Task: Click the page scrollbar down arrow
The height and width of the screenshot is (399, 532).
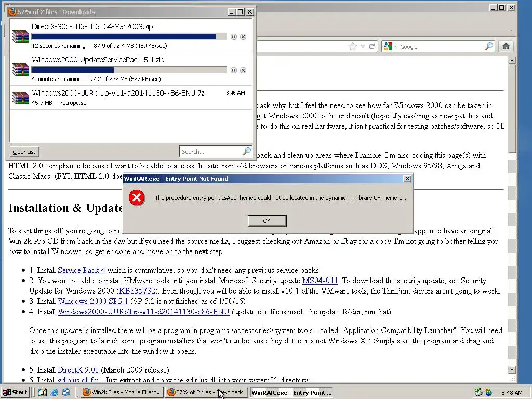Action: (x=512, y=370)
